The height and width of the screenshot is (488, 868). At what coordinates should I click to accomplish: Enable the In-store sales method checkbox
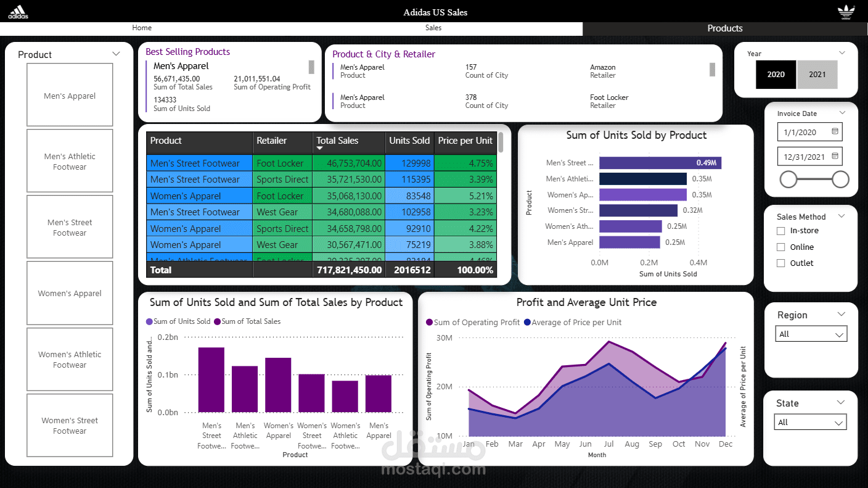click(780, 231)
